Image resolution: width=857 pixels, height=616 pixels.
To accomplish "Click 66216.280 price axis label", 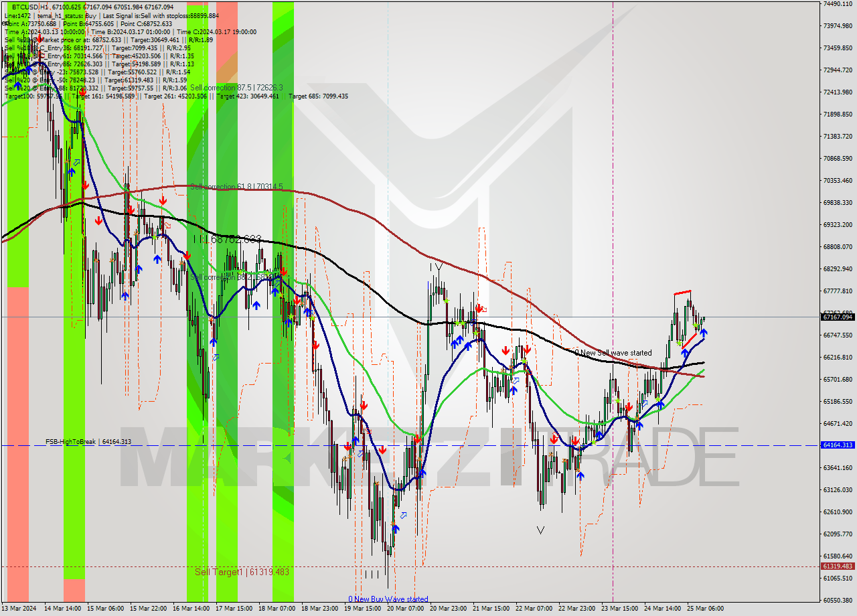I will [837, 358].
